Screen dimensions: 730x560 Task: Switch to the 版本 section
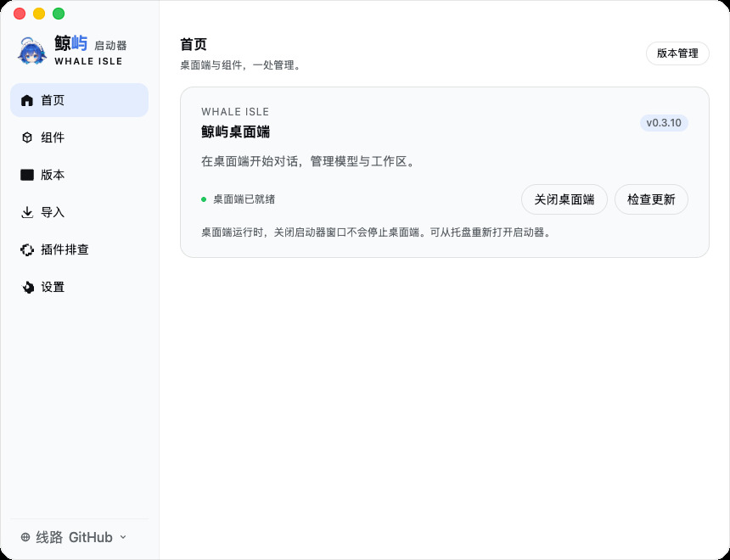pyautogui.click(x=79, y=175)
